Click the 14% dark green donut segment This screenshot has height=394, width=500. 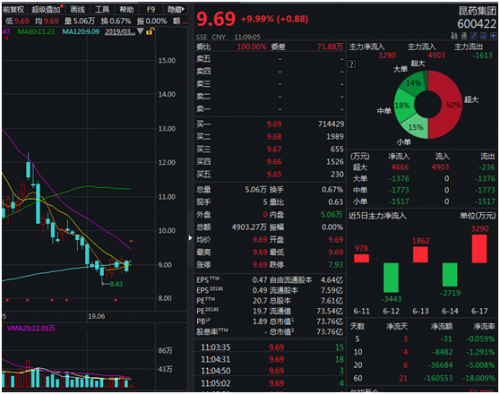point(412,83)
